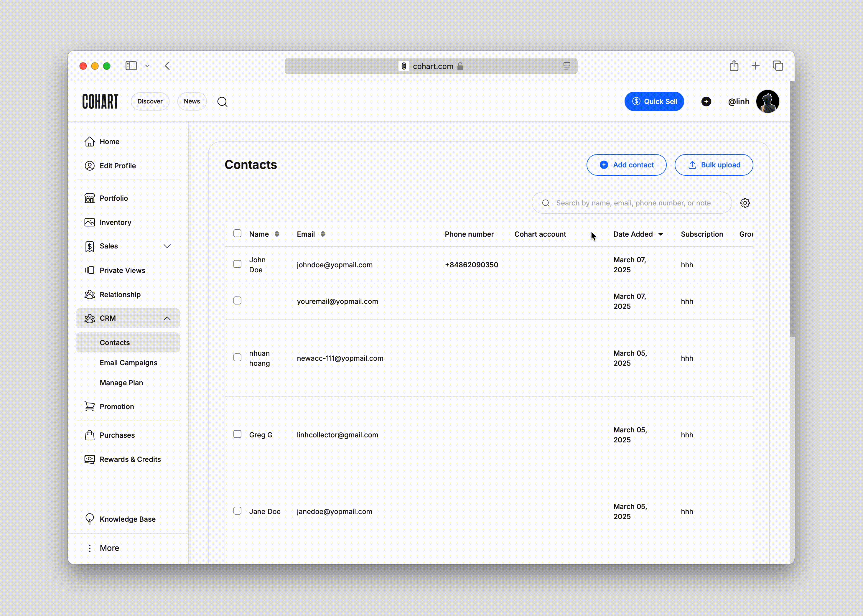The height and width of the screenshot is (616, 863).
Task: Toggle the select-all contacts checkbox
Action: (x=238, y=233)
